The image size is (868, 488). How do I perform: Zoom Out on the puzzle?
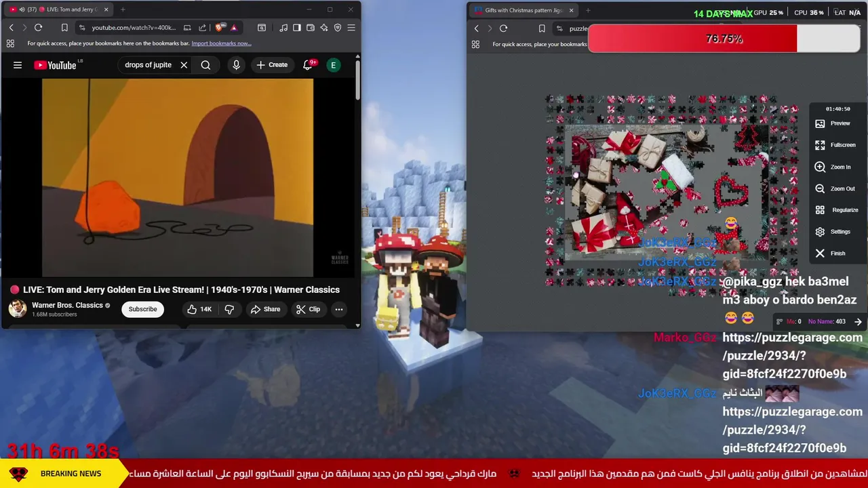tap(835, 188)
